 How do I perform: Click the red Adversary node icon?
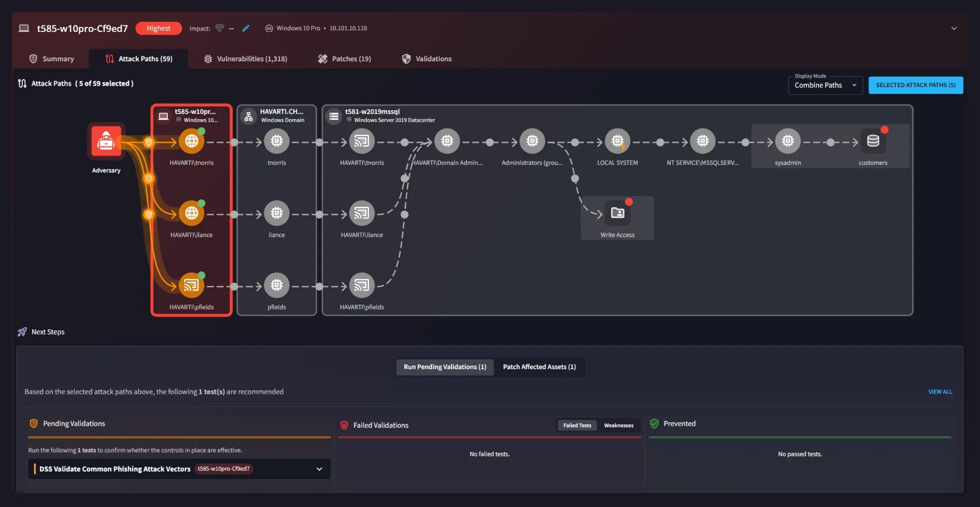pos(106,141)
